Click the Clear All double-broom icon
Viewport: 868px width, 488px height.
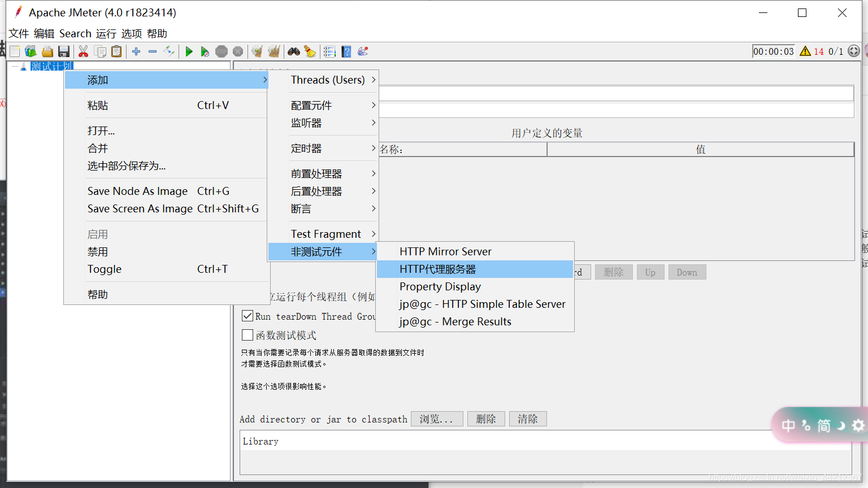[x=274, y=51]
